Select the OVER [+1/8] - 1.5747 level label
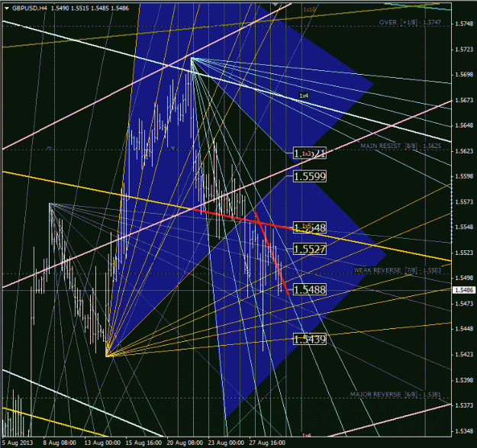This screenshot has width=477, height=448. [x=410, y=22]
